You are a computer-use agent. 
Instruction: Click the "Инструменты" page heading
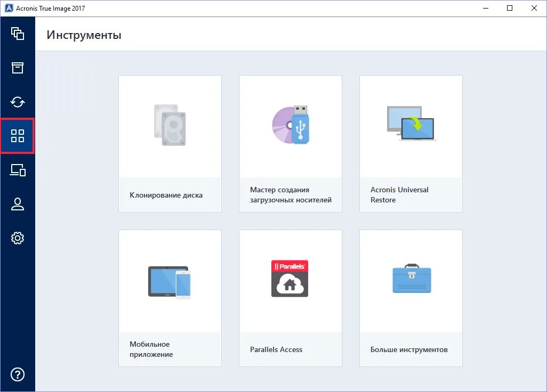tap(84, 35)
